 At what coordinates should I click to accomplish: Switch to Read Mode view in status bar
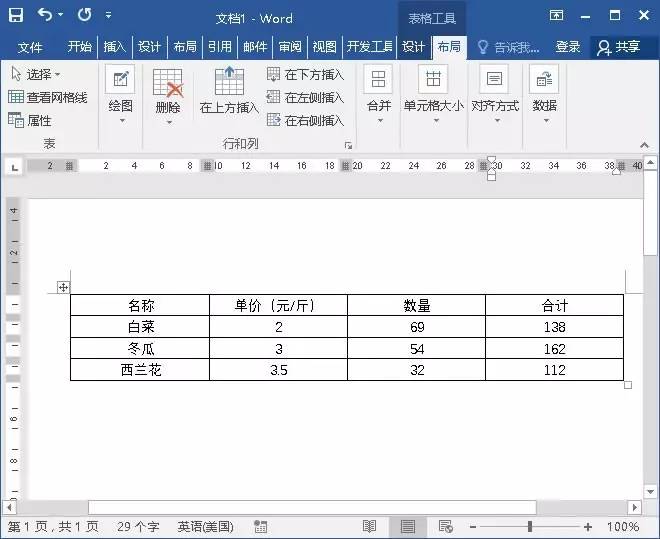point(369,526)
